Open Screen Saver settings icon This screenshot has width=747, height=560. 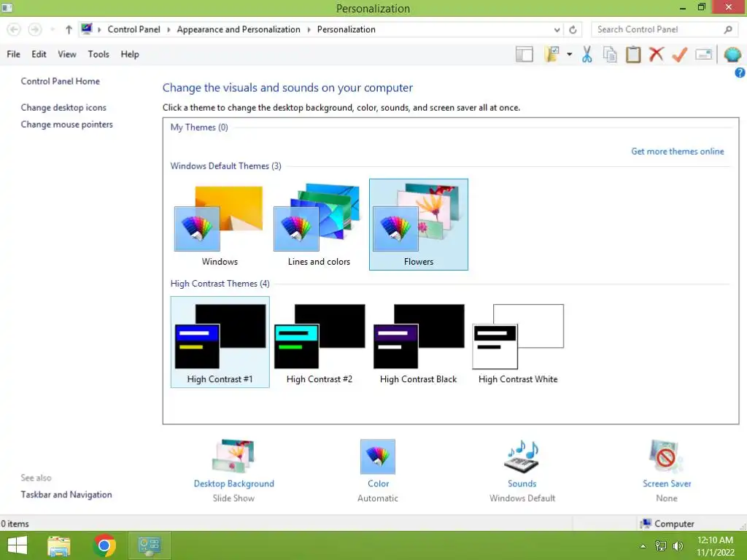pyautogui.click(x=667, y=456)
